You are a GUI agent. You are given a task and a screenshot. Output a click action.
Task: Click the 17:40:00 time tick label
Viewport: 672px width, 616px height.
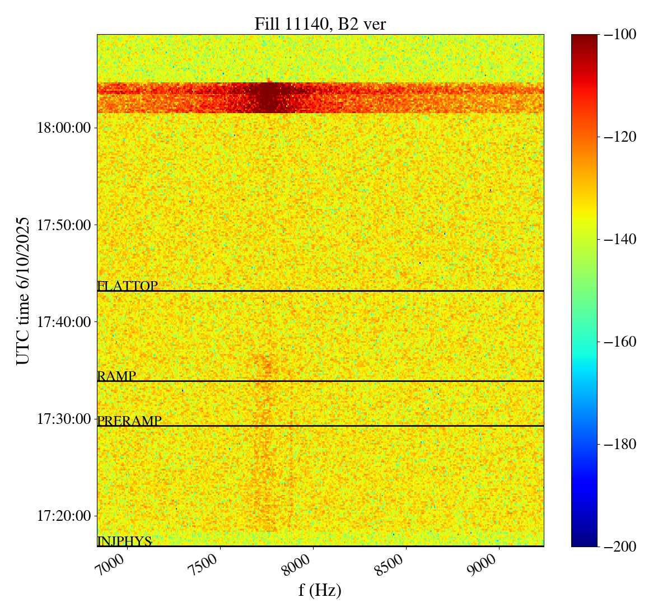click(63, 322)
